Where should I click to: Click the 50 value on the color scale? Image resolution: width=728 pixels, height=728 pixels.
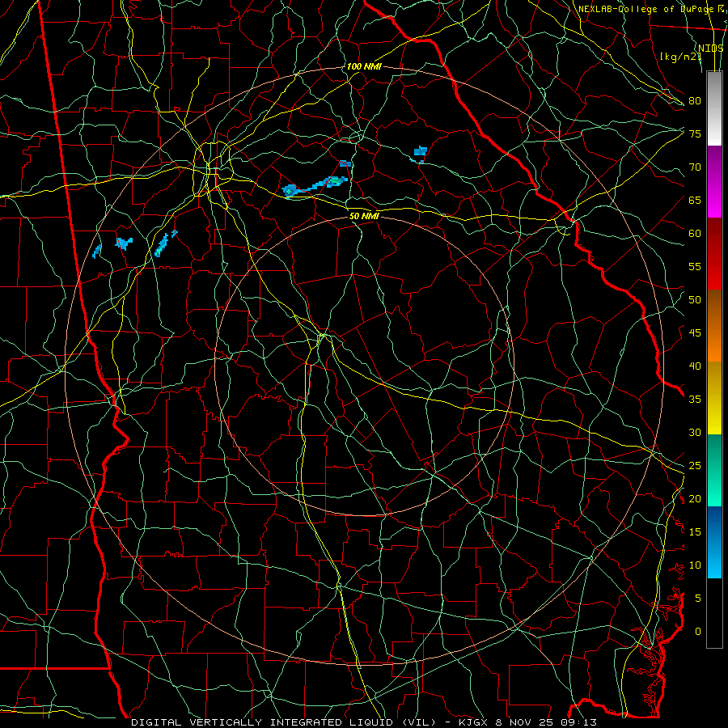[x=695, y=299]
